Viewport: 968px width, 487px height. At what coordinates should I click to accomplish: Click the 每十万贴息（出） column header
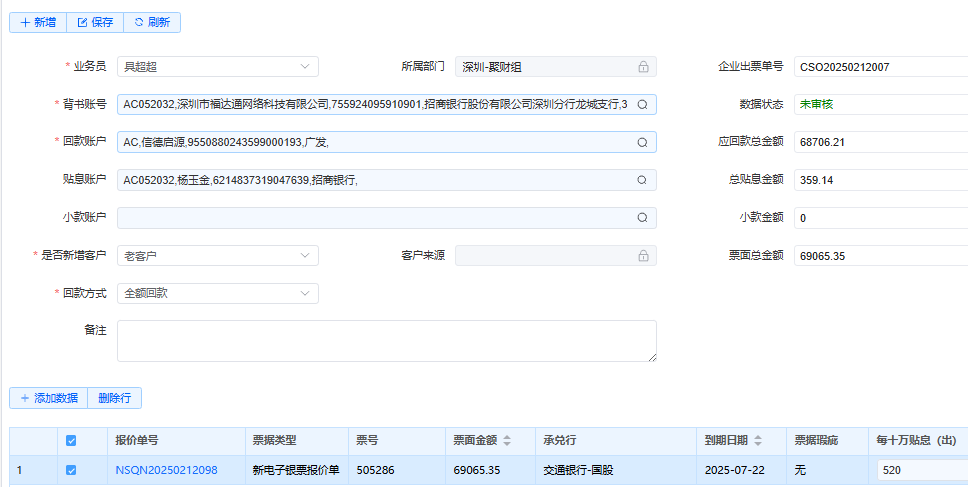pos(918,441)
